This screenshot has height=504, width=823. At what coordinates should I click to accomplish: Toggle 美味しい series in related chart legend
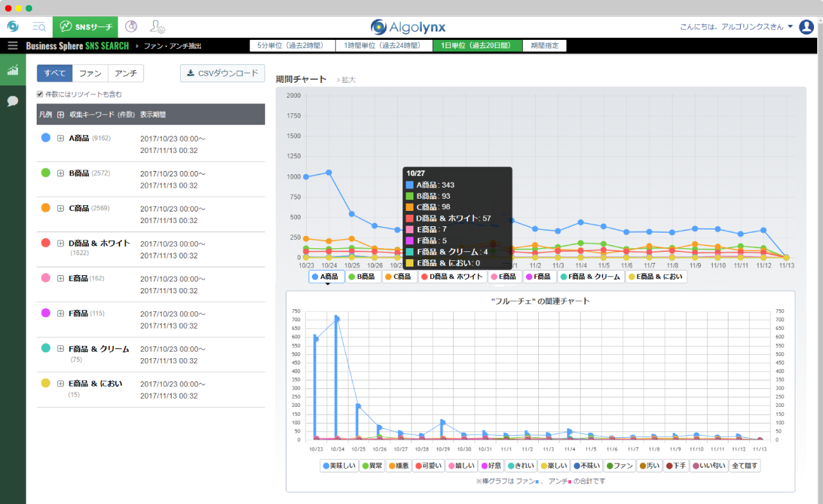pos(339,465)
